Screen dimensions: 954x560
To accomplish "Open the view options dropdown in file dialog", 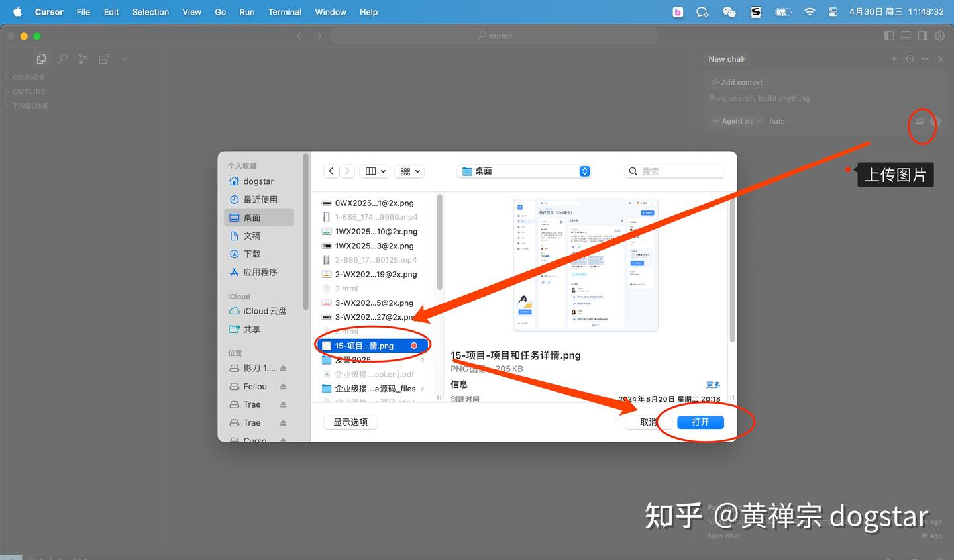I will (409, 171).
